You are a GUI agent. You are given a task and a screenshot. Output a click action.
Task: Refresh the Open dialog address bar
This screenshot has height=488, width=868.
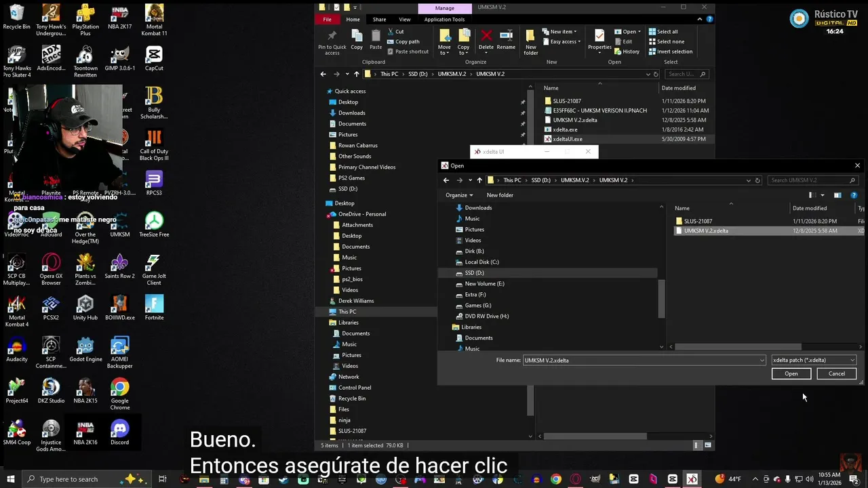757,180
